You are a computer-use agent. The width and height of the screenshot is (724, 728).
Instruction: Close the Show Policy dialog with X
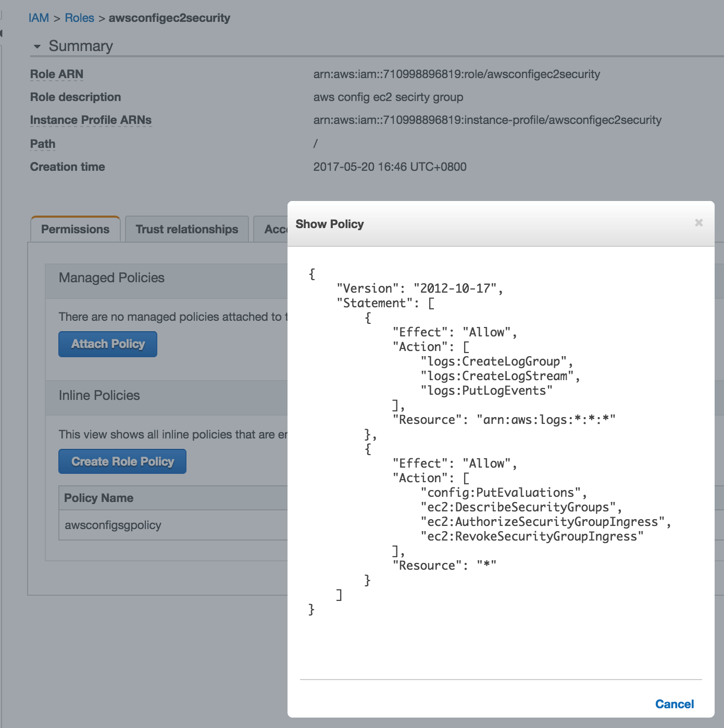point(698,223)
